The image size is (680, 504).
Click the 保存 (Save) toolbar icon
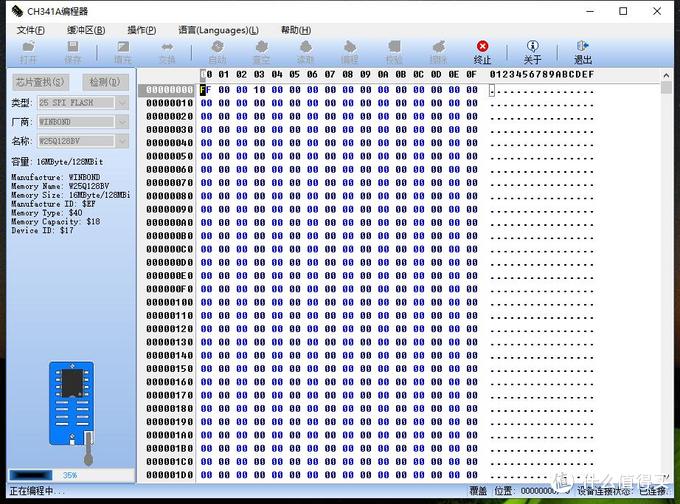coord(73,51)
